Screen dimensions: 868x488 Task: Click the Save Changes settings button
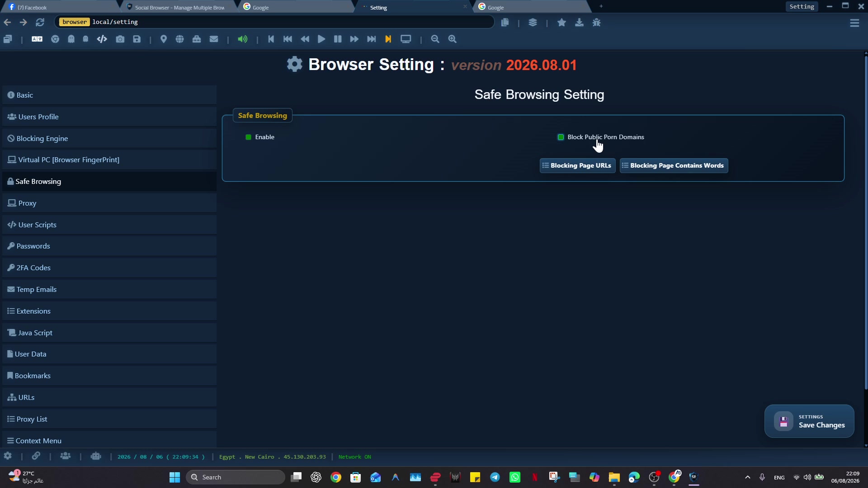coord(809,421)
